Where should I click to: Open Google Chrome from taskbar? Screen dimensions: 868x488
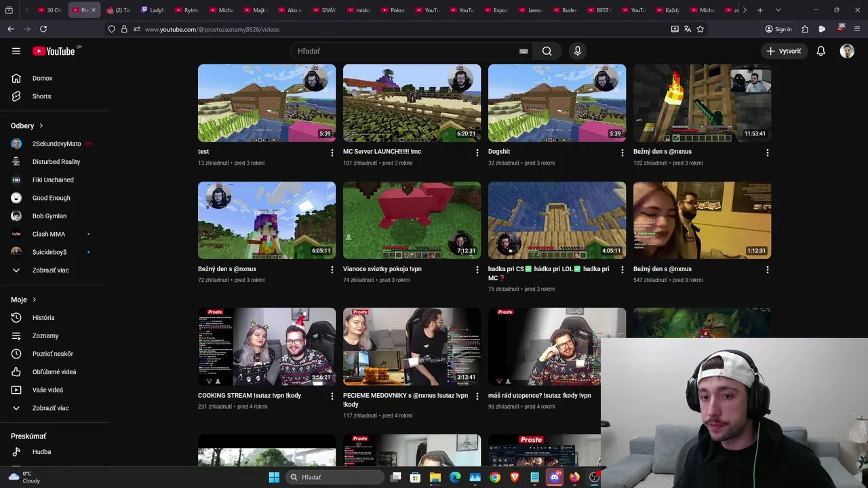click(495, 477)
